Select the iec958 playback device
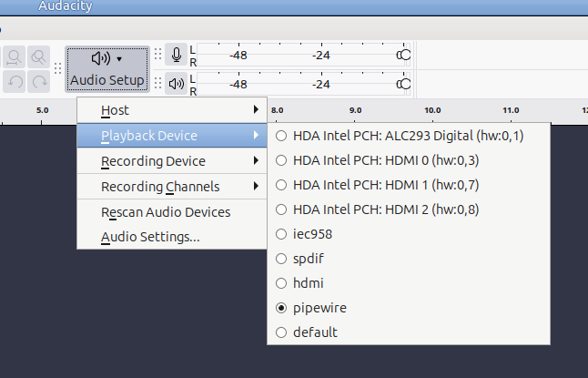This screenshot has width=588, height=378. (409, 234)
